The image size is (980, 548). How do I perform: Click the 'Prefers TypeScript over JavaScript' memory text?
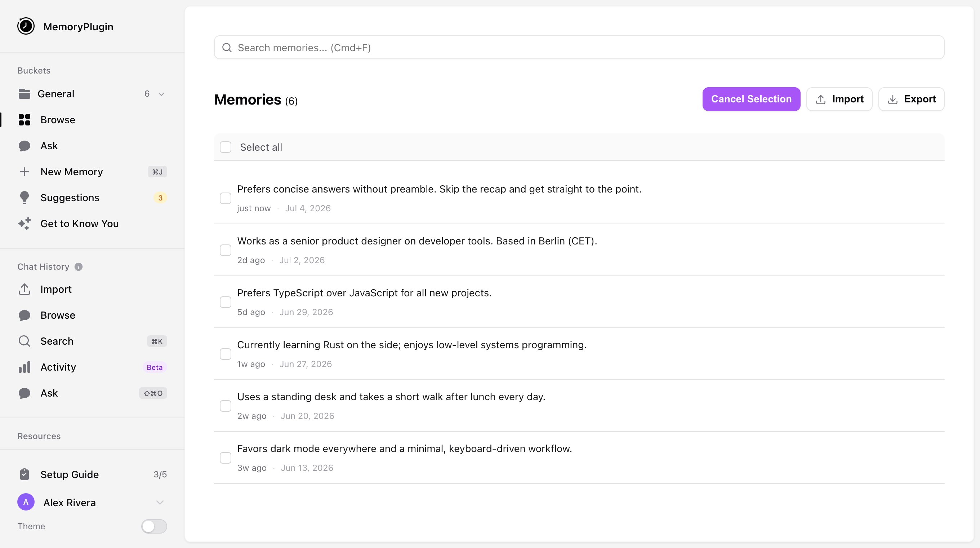364,293
